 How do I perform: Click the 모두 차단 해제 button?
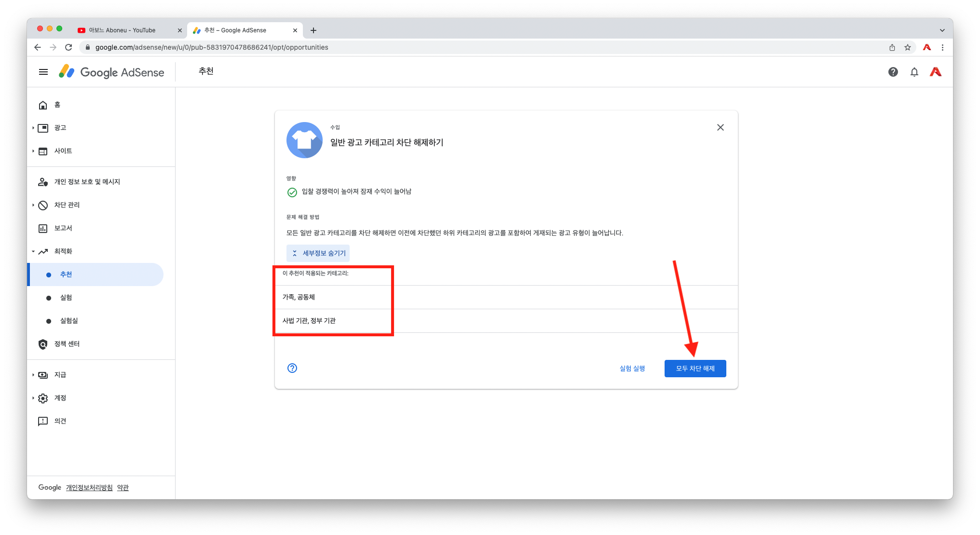(x=695, y=369)
